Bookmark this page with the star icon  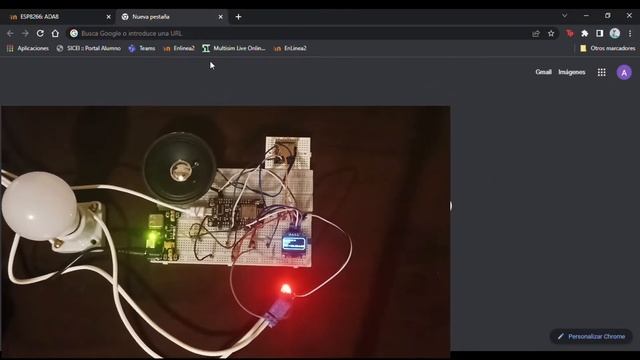coord(551,33)
